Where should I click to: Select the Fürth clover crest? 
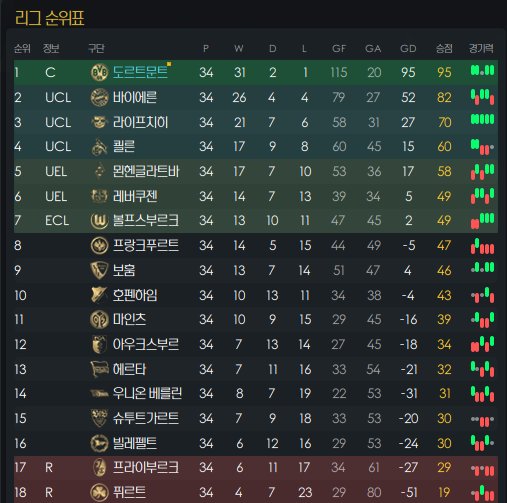[99, 492]
